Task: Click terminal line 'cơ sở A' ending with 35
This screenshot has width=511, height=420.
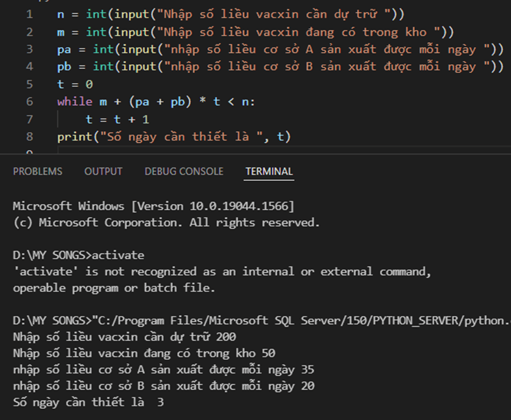Action: [163, 370]
